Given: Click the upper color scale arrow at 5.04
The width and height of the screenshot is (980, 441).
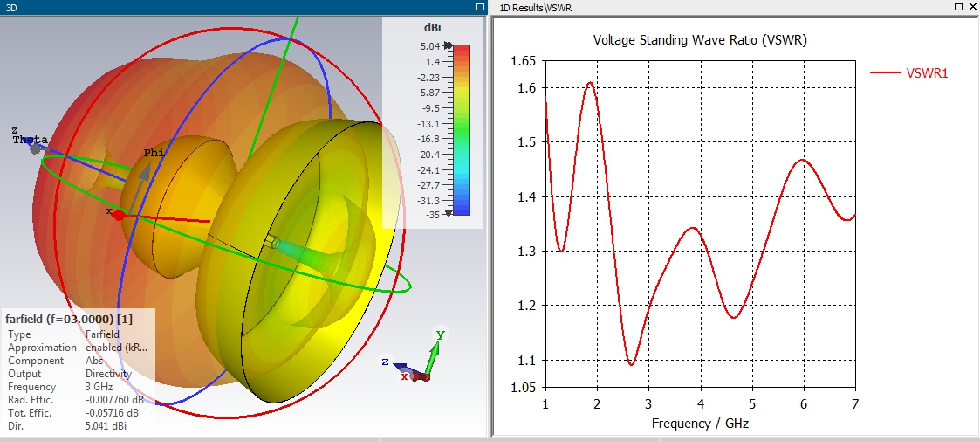Looking at the screenshot, I should (449, 46).
